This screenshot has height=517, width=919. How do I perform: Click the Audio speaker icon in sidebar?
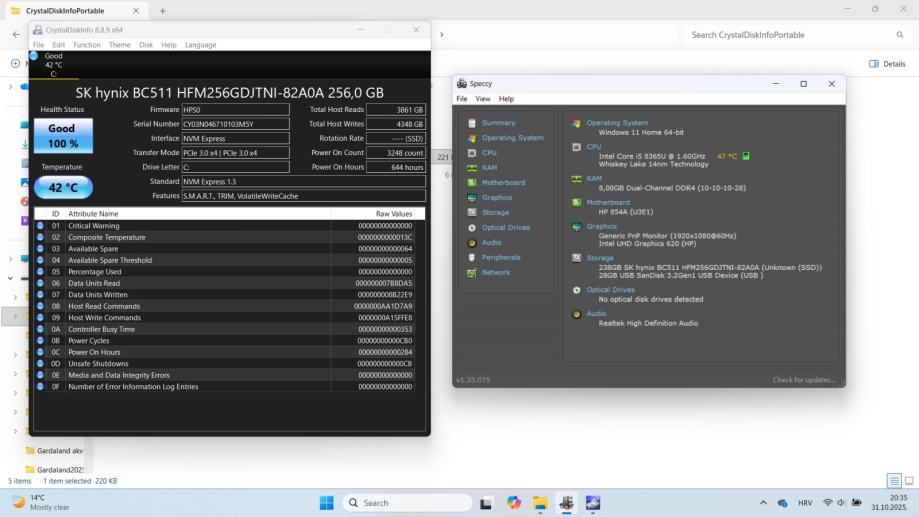click(472, 243)
